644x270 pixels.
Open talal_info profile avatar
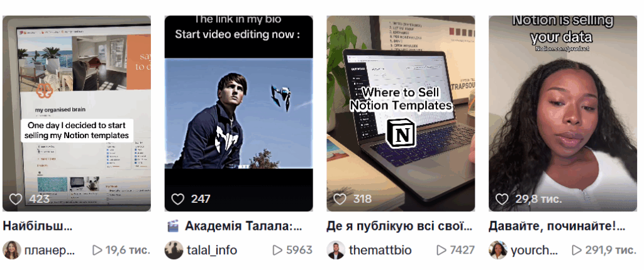tap(174, 250)
